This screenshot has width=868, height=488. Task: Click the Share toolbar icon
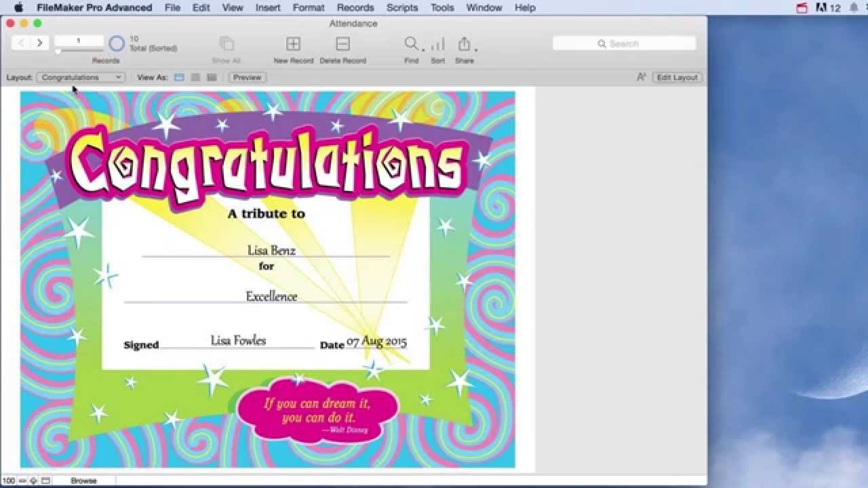click(464, 43)
